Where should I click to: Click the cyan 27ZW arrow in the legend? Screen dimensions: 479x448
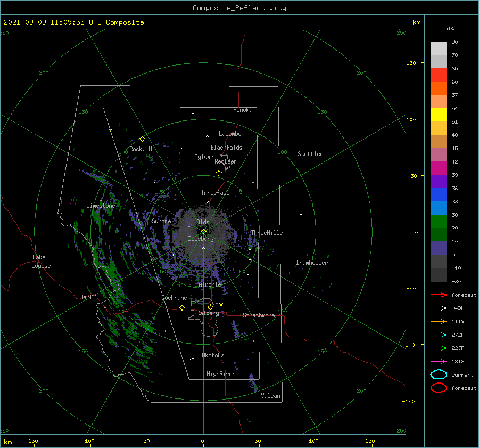click(x=439, y=335)
